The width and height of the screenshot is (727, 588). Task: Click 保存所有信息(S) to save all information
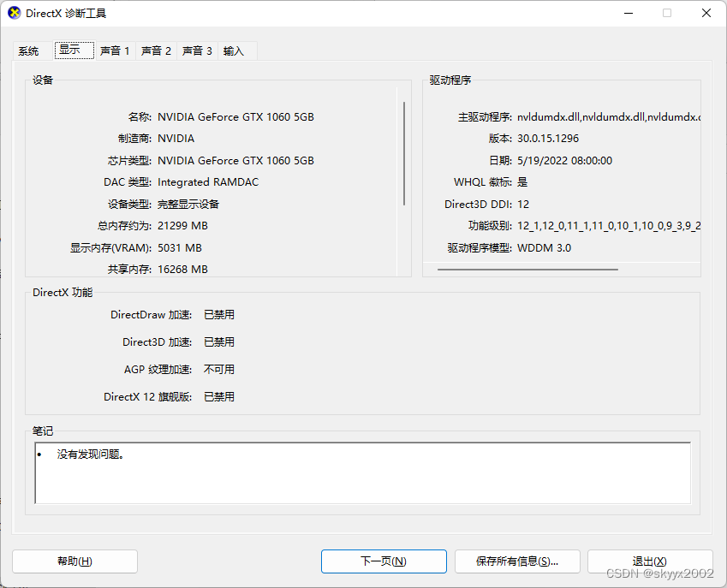click(517, 561)
